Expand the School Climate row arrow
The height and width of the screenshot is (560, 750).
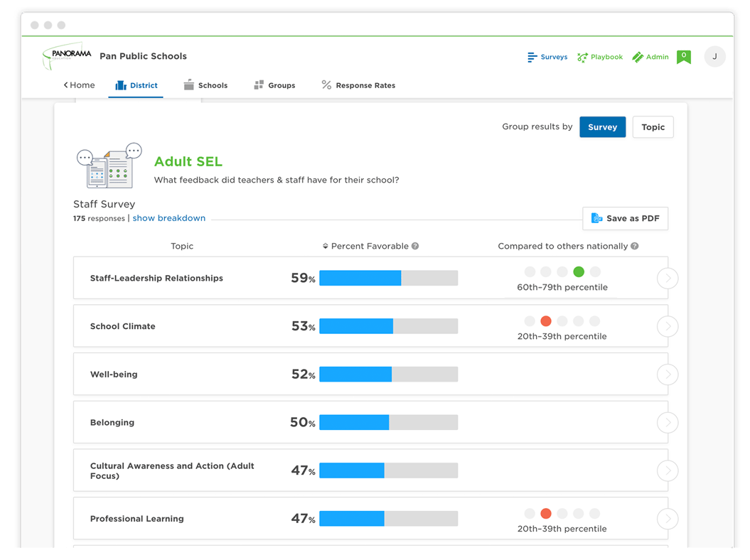[667, 326]
